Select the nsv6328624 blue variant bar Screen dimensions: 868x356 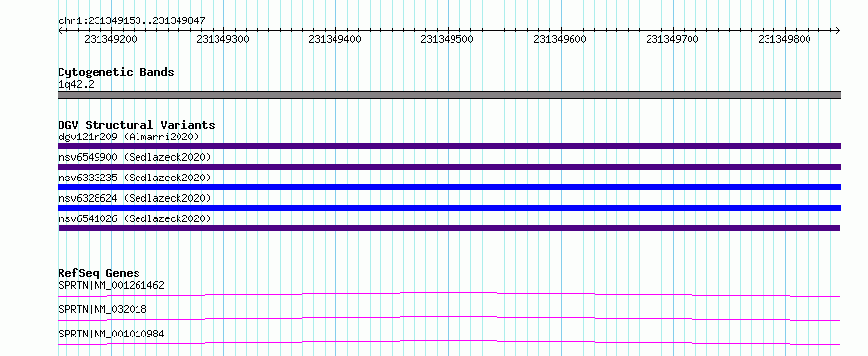449,208
